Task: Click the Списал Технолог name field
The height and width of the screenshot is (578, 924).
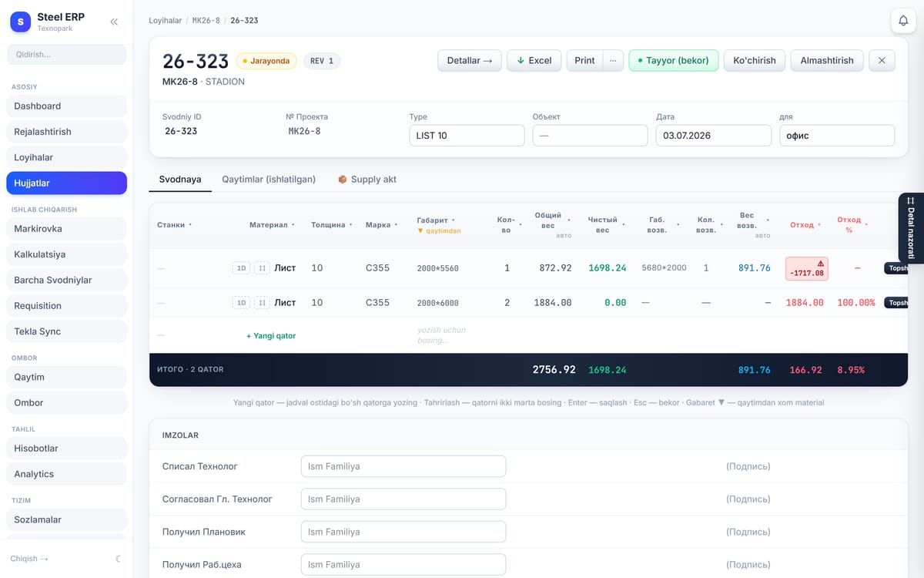Action: pyautogui.click(x=403, y=466)
